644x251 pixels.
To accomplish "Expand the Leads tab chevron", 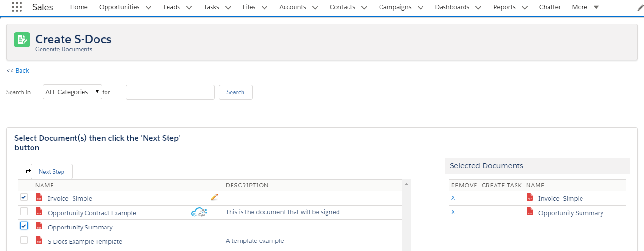I will click(189, 7).
